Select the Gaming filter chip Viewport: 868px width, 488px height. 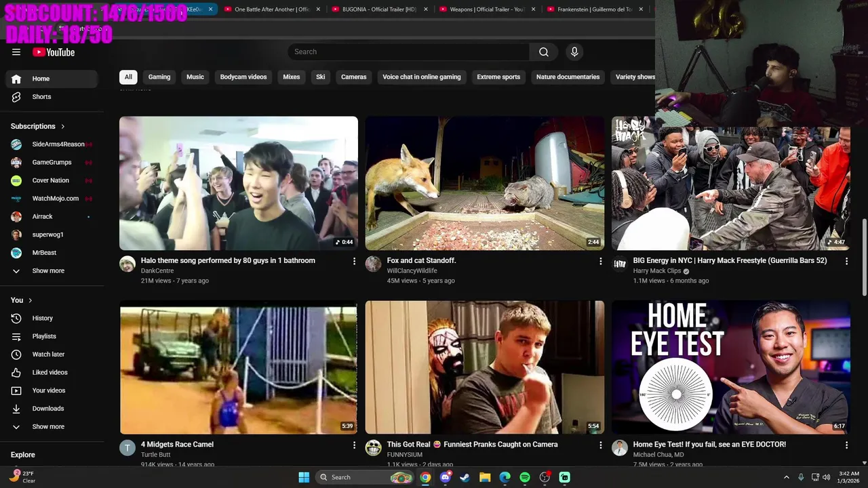(159, 77)
